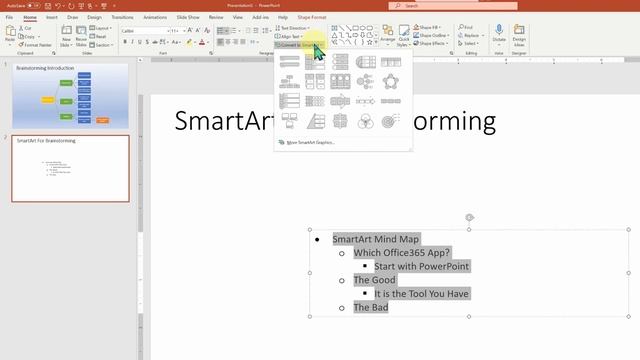Increase font size with the larger A
The image size is (640, 360).
tap(190, 31)
